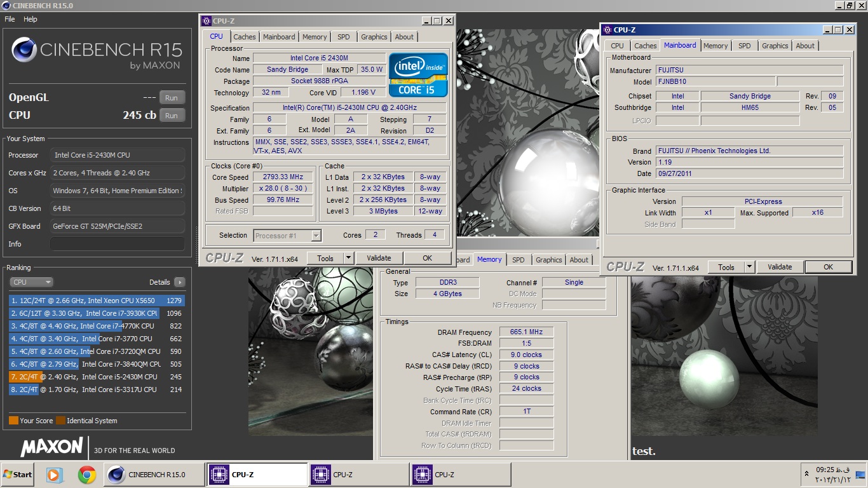Click the Cinebench R15 logo sphere
The image size is (868, 488).
click(24, 50)
